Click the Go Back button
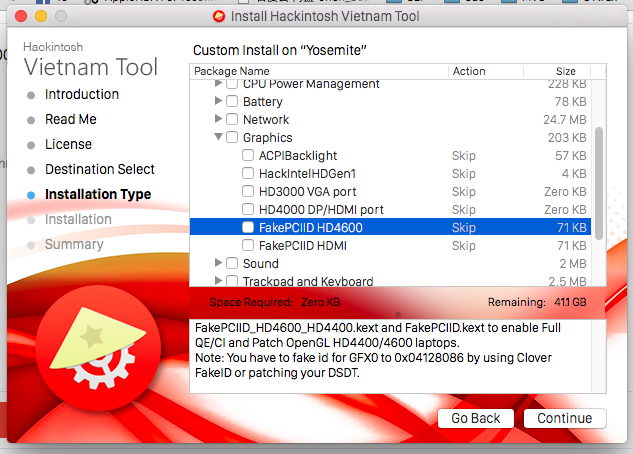The height and width of the screenshot is (454, 633). (x=476, y=418)
